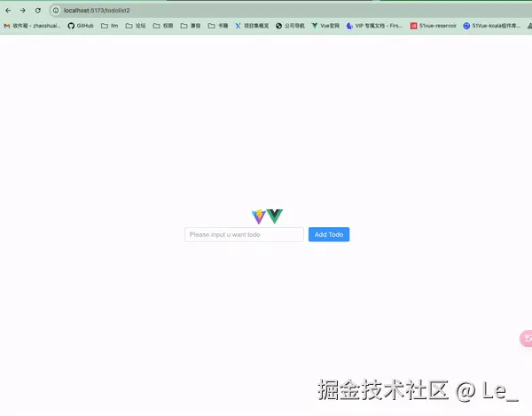Click the localhost:5173/todolist2 address bar
The width and height of the screenshot is (532, 416).
tap(292, 11)
